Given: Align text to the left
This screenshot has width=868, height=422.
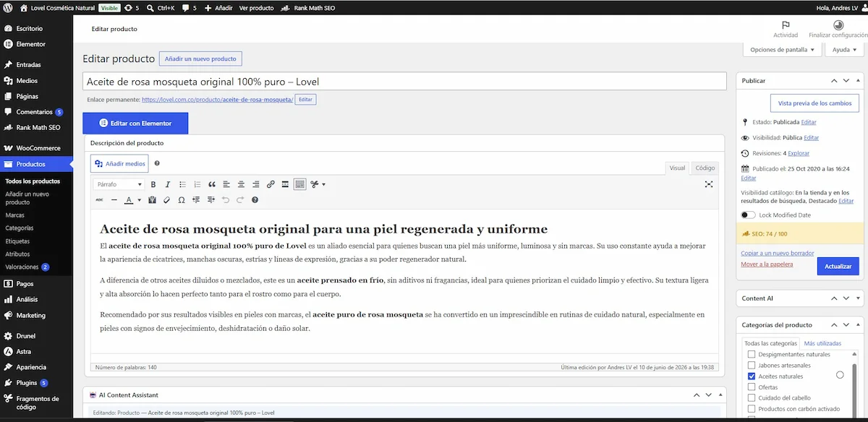Looking at the screenshot, I should pyautogui.click(x=226, y=184).
